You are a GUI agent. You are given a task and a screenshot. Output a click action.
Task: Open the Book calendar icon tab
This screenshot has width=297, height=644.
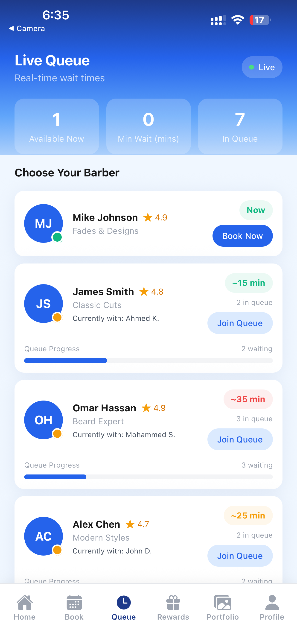74,603
